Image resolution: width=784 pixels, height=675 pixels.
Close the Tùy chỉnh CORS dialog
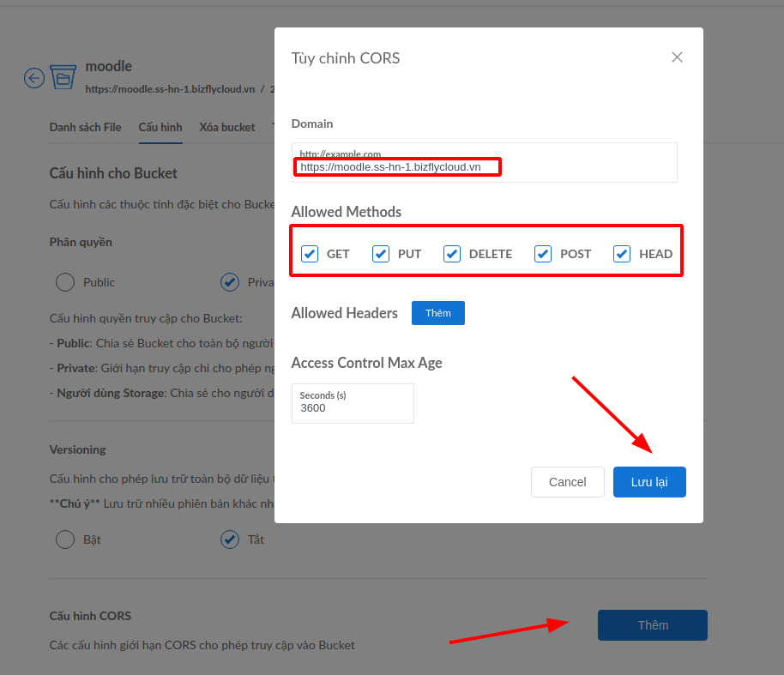(677, 57)
